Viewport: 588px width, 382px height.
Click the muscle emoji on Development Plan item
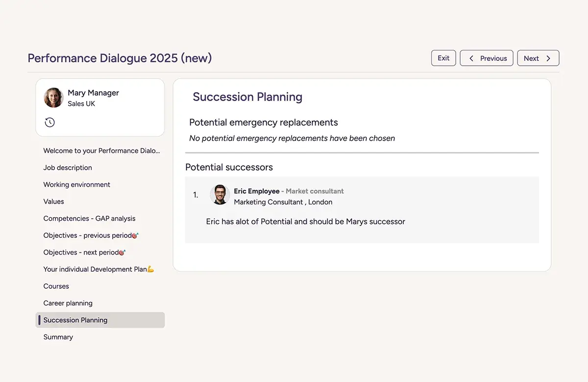click(x=149, y=269)
